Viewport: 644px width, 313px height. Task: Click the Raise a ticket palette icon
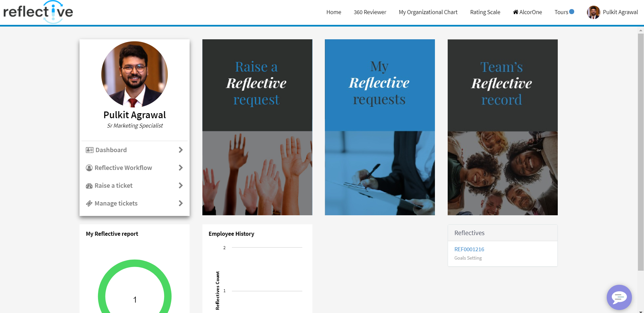89,186
